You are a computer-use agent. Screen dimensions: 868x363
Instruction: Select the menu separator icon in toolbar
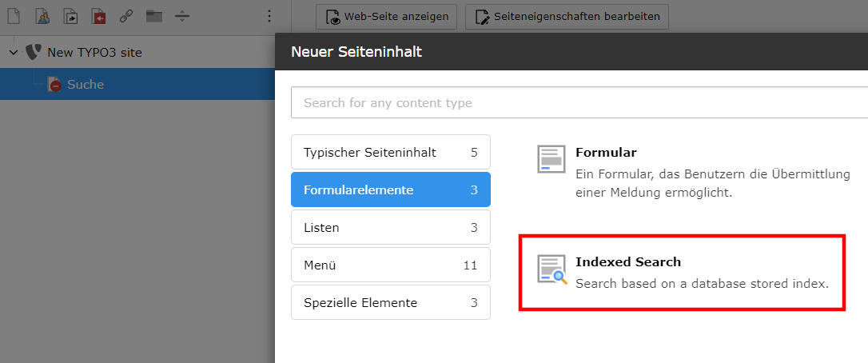tap(182, 16)
